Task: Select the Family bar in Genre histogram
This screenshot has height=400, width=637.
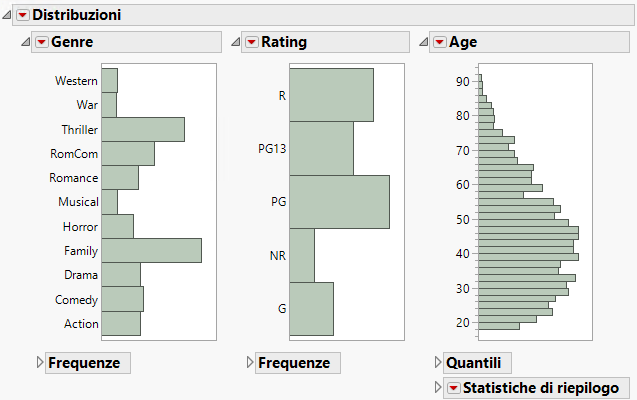Action: pos(151,251)
